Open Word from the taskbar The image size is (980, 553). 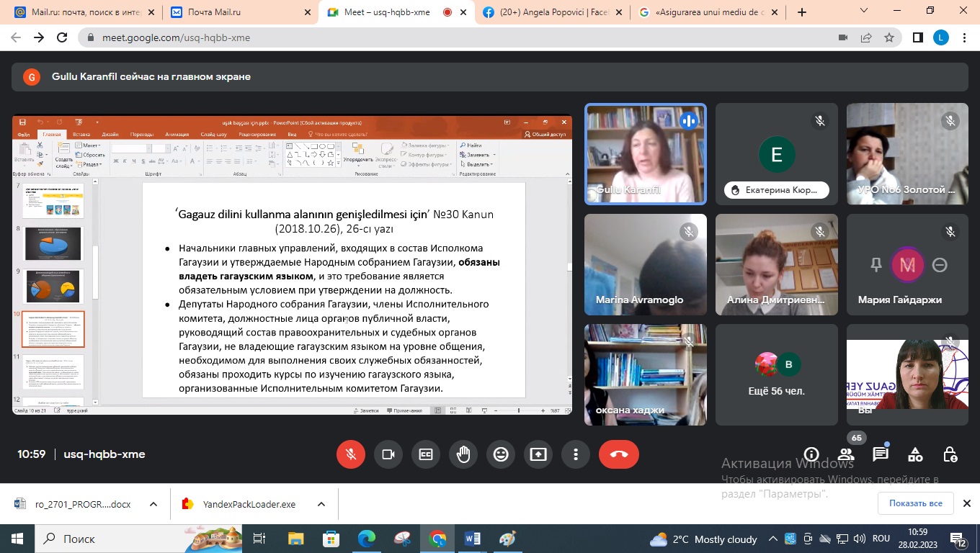473,539
